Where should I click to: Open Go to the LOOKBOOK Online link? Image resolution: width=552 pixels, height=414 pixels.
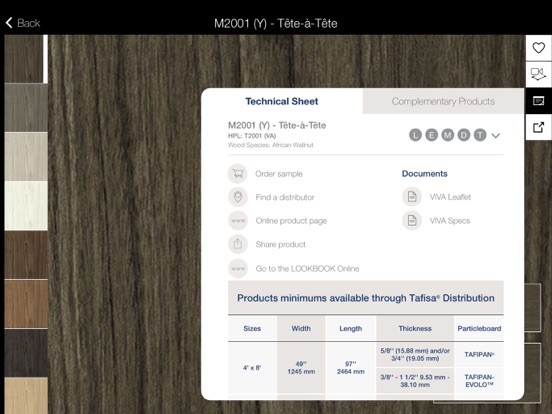307,269
